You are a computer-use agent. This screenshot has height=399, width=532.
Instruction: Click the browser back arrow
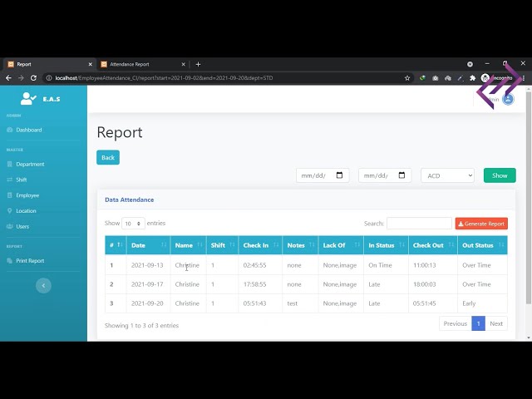pos(8,78)
